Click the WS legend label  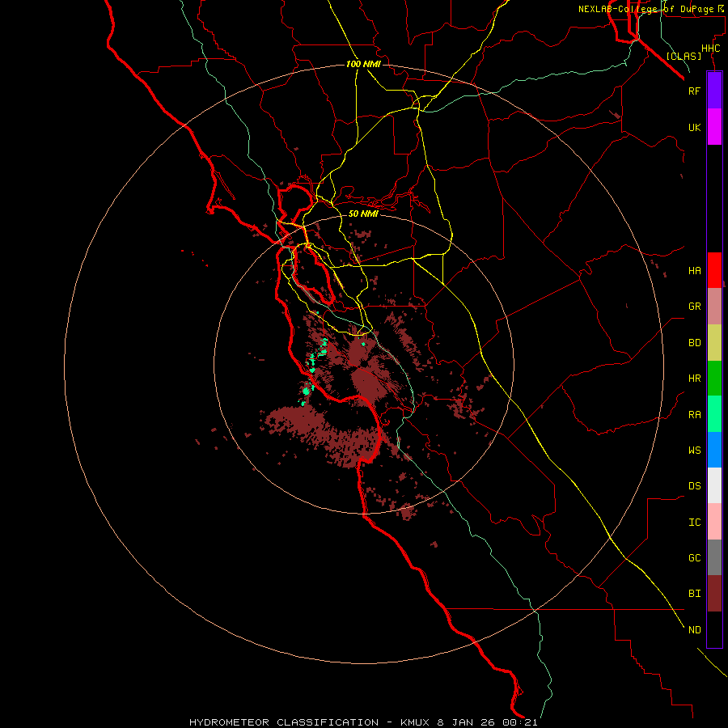[x=694, y=451]
